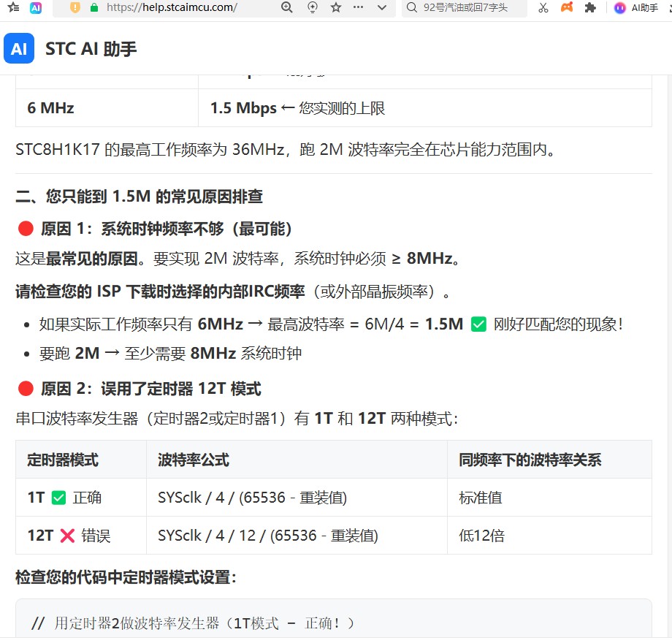Click the 同频率下的波特率关系 column header
This screenshot has width=672, height=643.
point(549,460)
